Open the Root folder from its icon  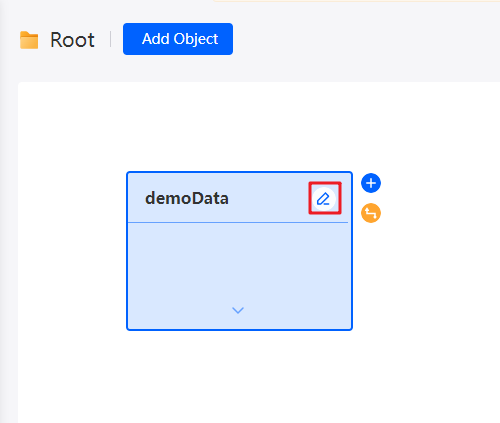[x=29, y=40]
